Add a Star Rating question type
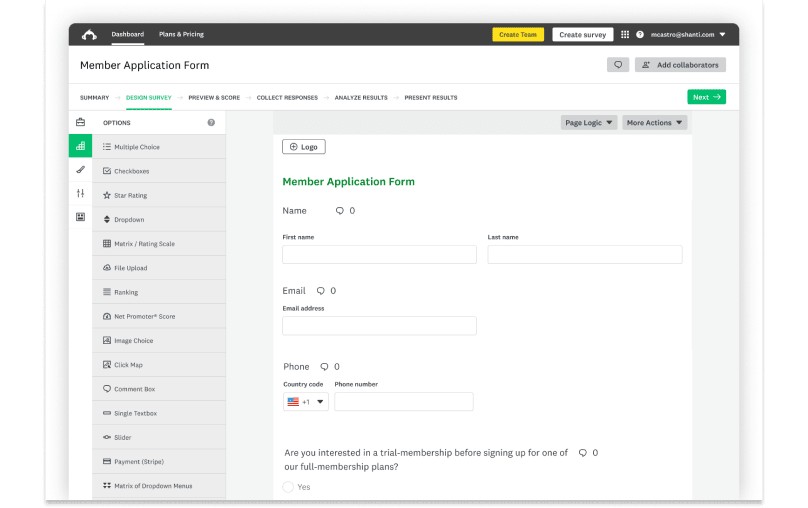 pos(130,196)
